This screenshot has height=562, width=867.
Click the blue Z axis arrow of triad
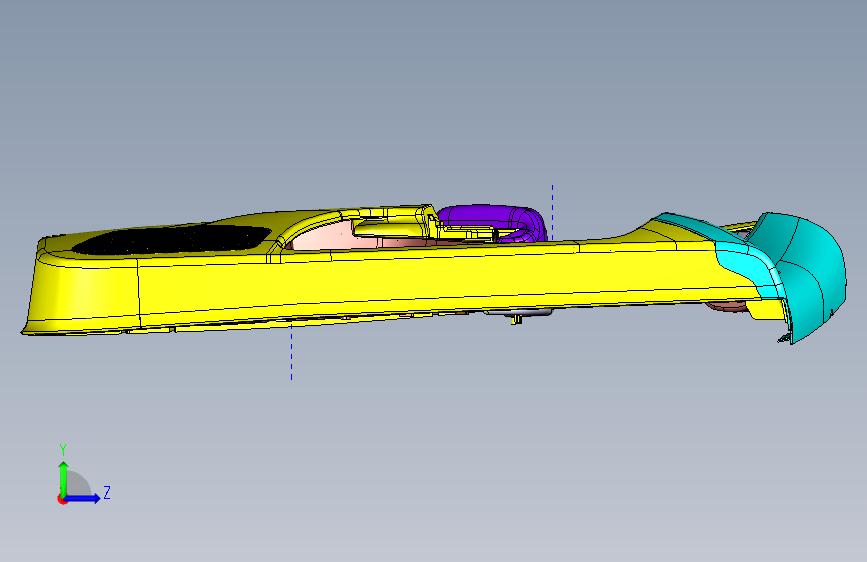(83, 498)
